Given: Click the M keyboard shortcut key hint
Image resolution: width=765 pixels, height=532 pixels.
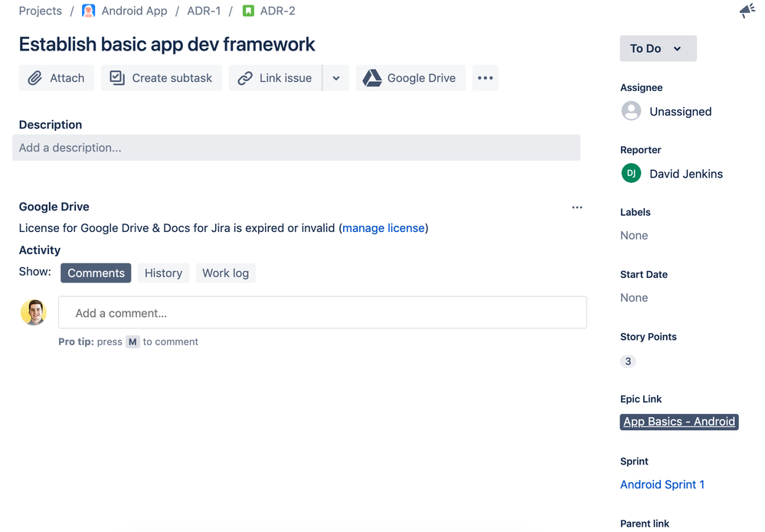Looking at the screenshot, I should 132,342.
